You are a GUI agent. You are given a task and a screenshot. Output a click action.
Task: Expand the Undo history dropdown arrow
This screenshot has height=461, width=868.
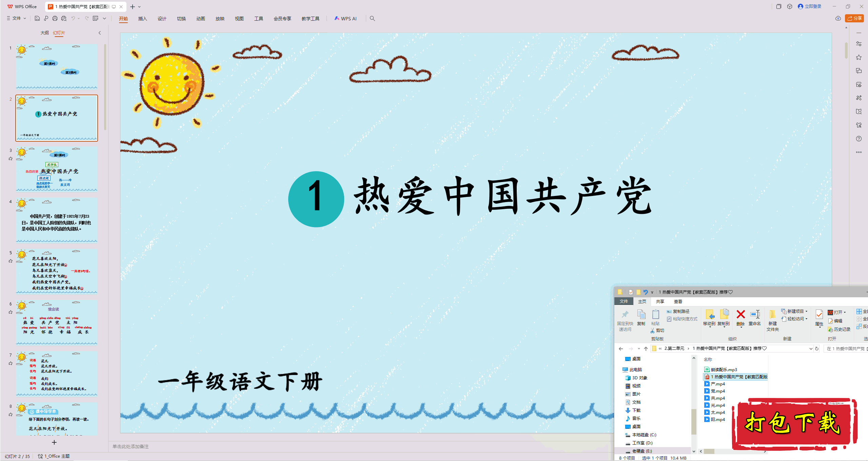pos(79,18)
